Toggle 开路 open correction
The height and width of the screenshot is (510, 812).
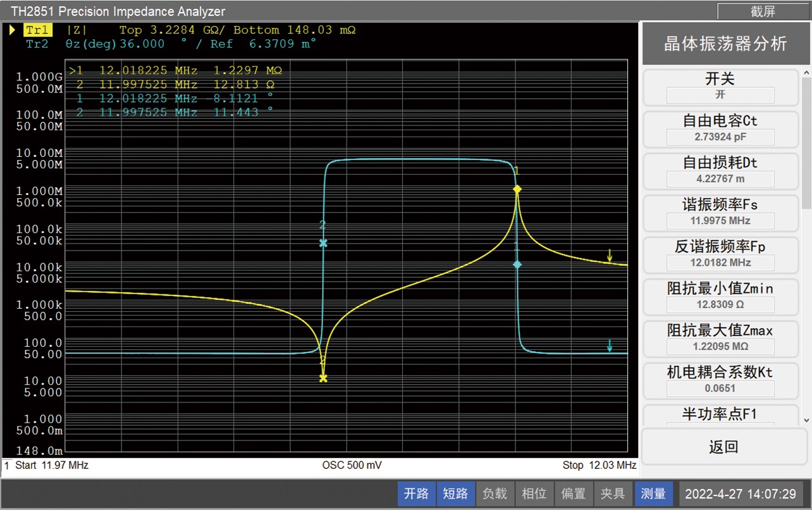pos(416,494)
